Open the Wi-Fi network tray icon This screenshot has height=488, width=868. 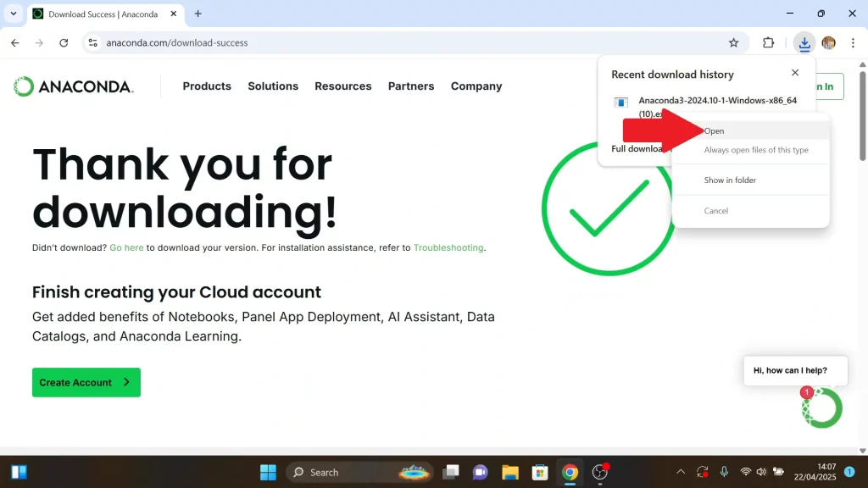click(x=746, y=472)
